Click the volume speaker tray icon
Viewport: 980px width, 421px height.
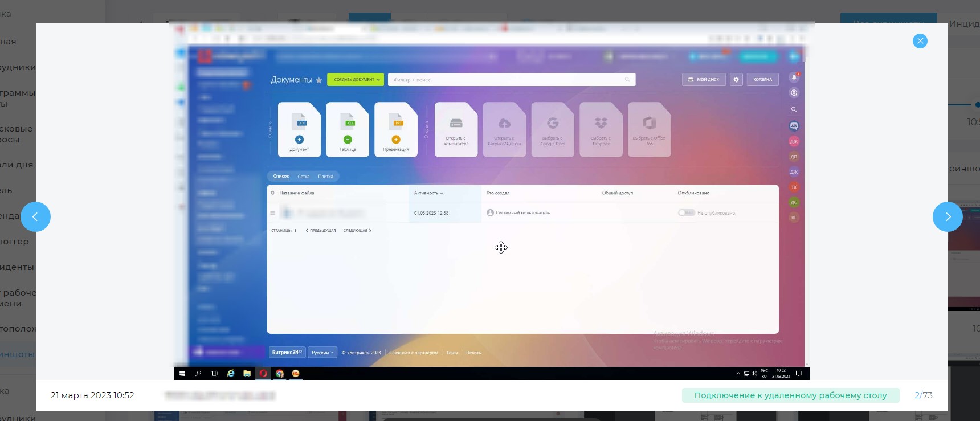[754, 374]
